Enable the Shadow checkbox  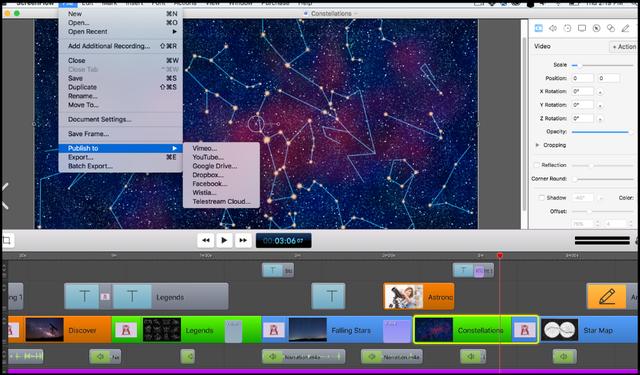click(541, 197)
